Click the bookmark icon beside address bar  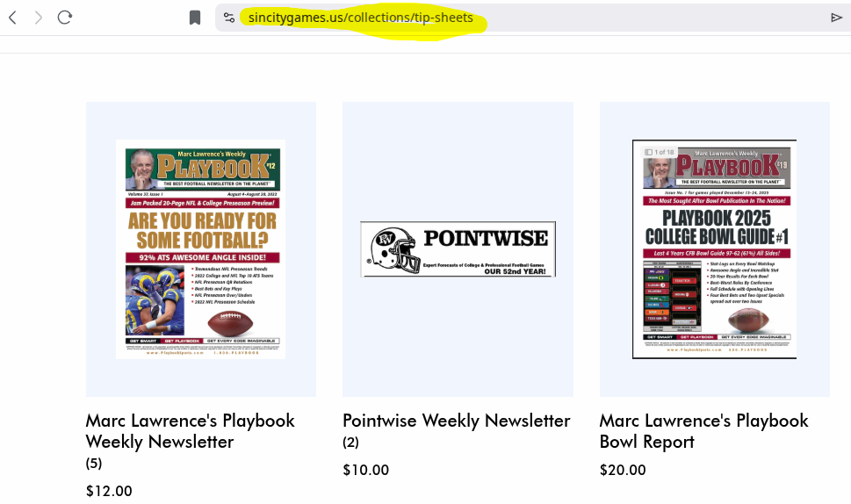click(195, 18)
